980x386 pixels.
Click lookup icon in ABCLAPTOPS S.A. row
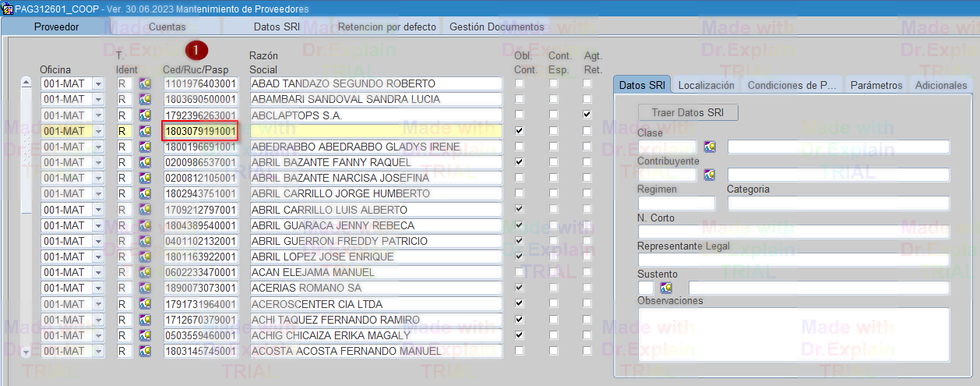point(144,115)
